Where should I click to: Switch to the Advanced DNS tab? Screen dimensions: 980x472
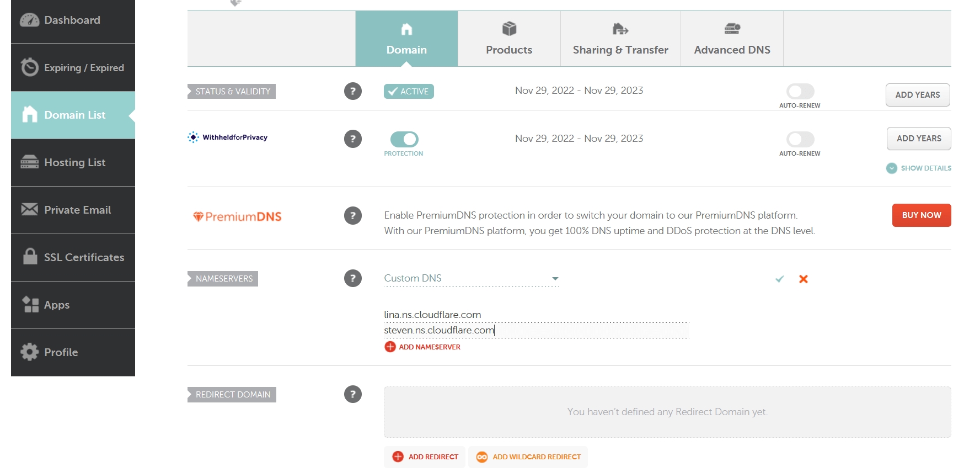(x=732, y=39)
